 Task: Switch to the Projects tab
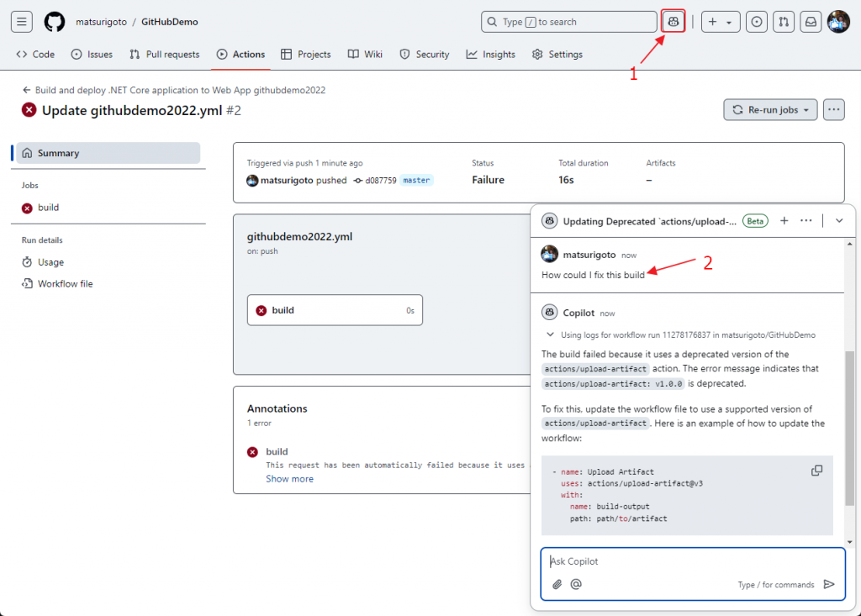click(x=306, y=55)
